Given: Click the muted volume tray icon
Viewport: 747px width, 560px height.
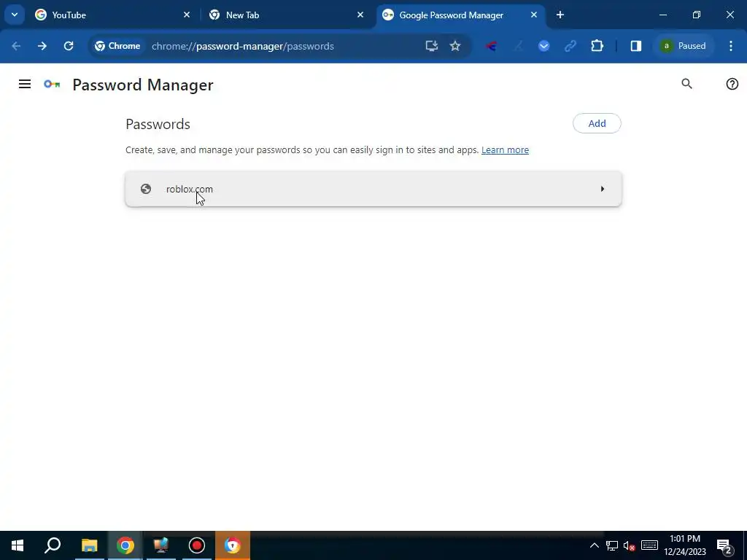Looking at the screenshot, I should click(x=630, y=545).
